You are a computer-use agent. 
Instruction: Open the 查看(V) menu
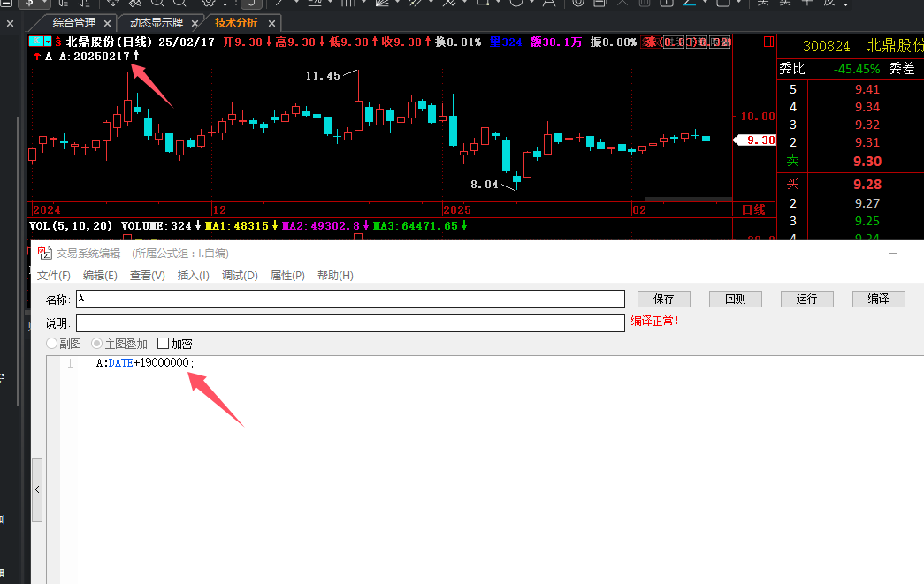click(148, 276)
